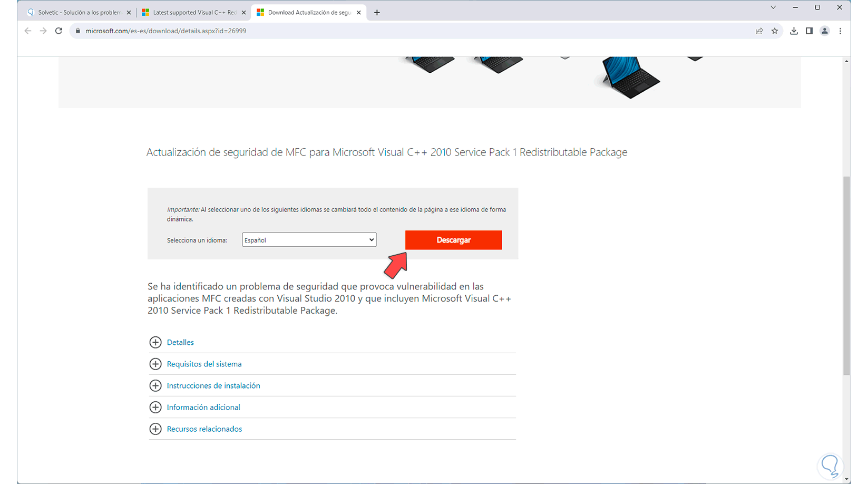Click the 'Selecciona un idioma:' label
Screen dimensions: 868x484
tap(197, 240)
